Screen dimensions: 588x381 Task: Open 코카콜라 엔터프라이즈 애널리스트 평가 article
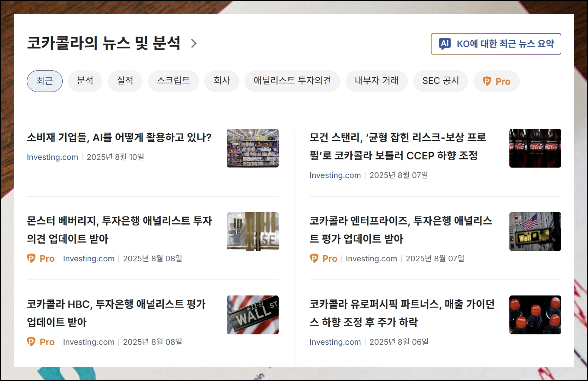pyautogui.click(x=401, y=230)
